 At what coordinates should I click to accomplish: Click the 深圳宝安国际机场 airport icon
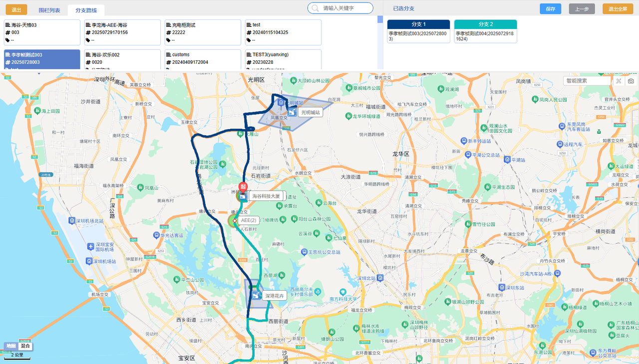90,246
